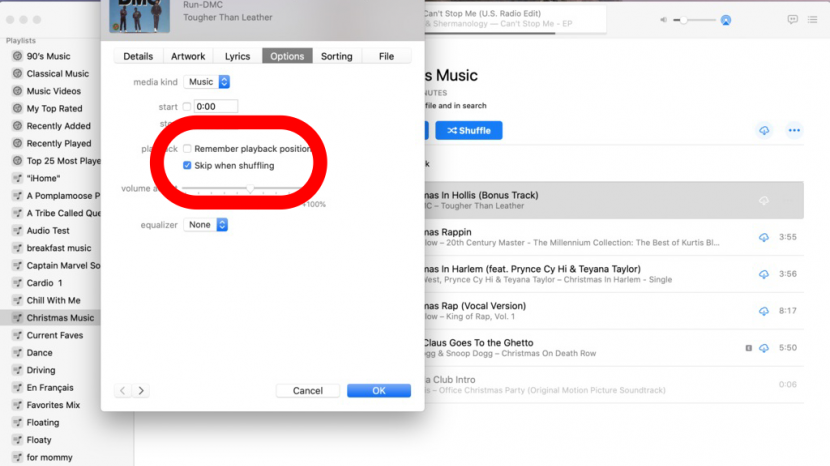Enable Remember playback position
The image size is (830, 466).
187,149
